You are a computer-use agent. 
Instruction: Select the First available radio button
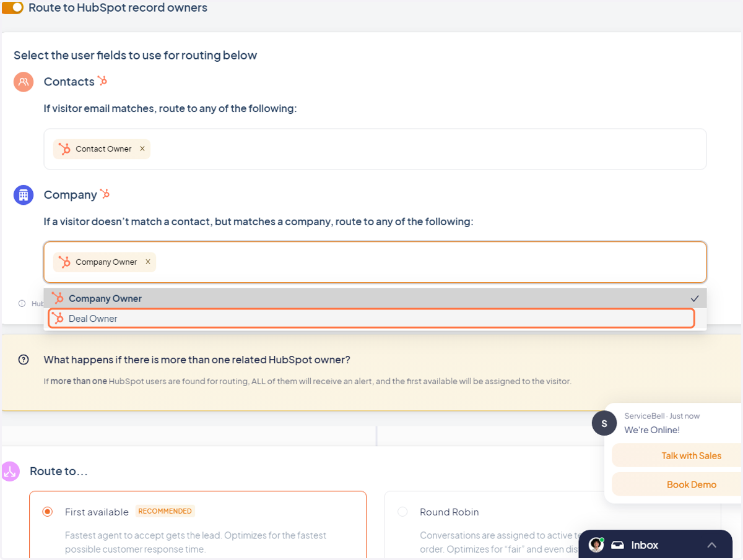point(47,512)
